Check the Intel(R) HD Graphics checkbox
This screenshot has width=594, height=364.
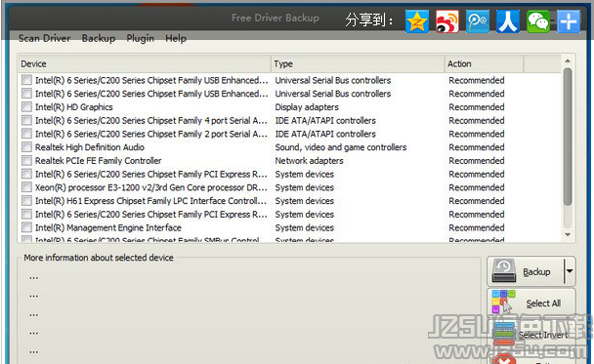[27, 106]
